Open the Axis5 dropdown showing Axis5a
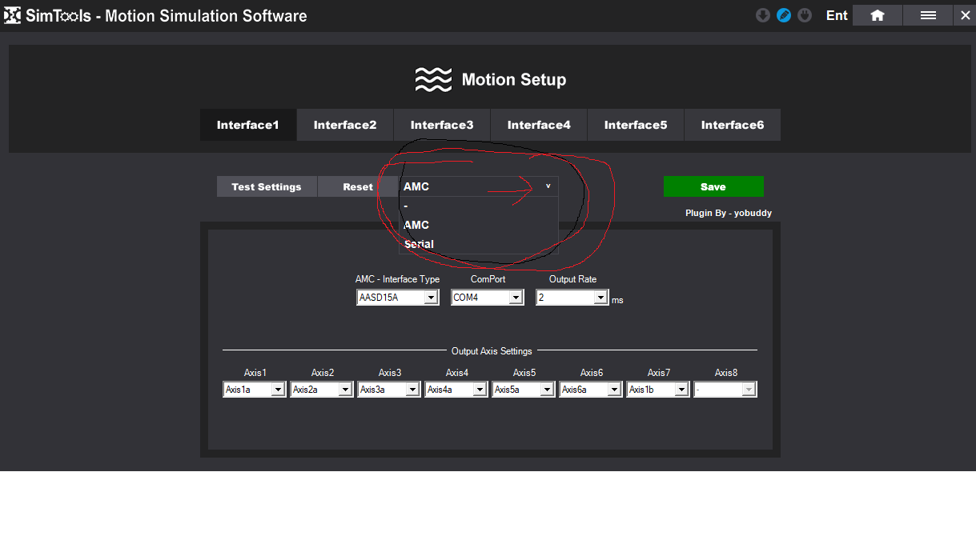Viewport: 976px width, 560px height. (523, 390)
